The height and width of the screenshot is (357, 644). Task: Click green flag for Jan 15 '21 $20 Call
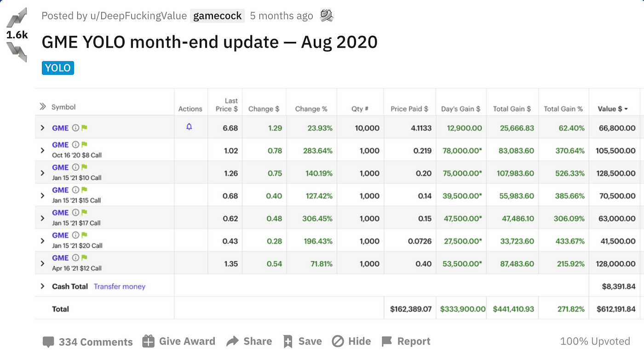84,235
